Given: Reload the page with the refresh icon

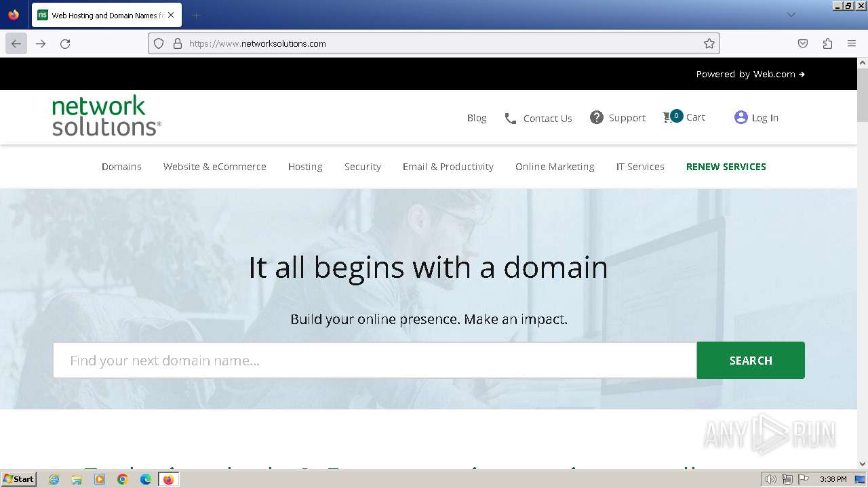Looking at the screenshot, I should pos(65,43).
